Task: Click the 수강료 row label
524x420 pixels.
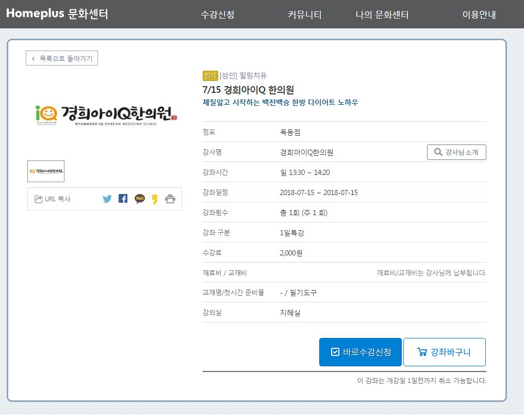Action: 212,252
